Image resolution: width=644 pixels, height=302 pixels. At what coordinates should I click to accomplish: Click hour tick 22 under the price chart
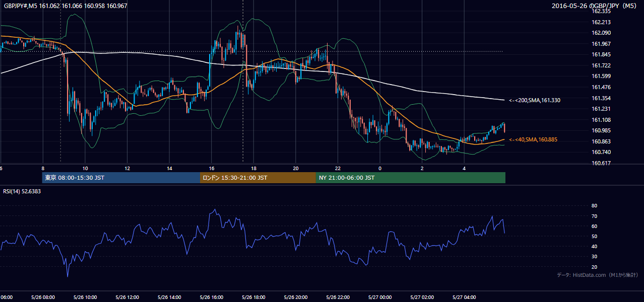click(338, 168)
